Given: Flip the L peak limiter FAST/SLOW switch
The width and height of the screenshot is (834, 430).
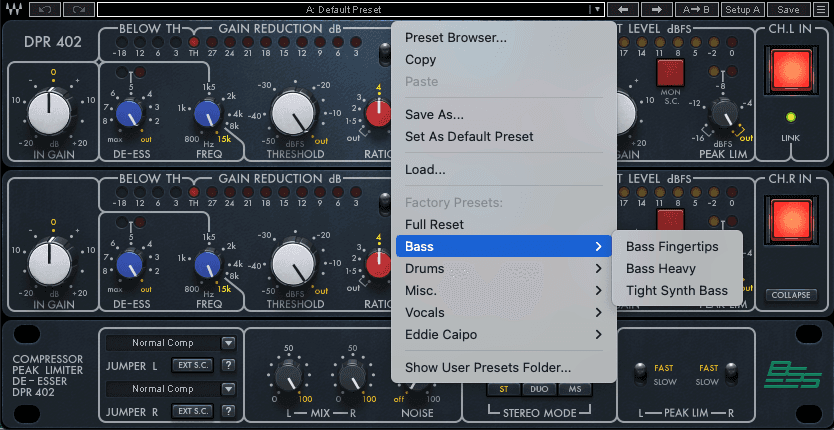Looking at the screenshot, I should 639,373.
